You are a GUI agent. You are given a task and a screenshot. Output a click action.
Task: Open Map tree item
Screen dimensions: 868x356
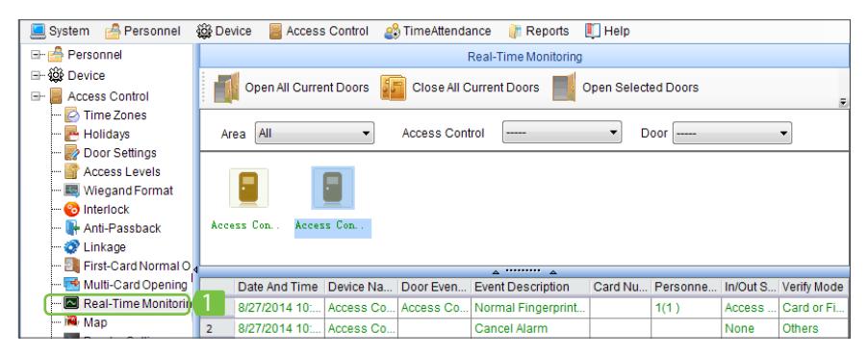pos(95,322)
